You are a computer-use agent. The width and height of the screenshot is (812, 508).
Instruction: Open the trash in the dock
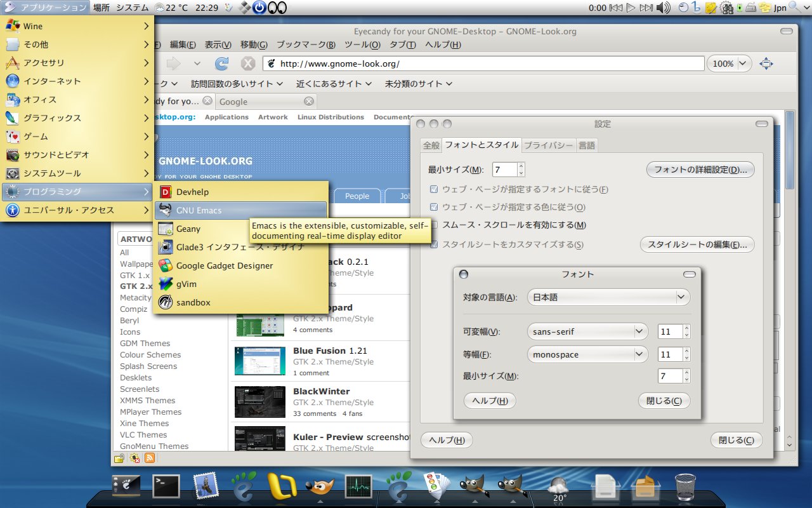(x=685, y=487)
